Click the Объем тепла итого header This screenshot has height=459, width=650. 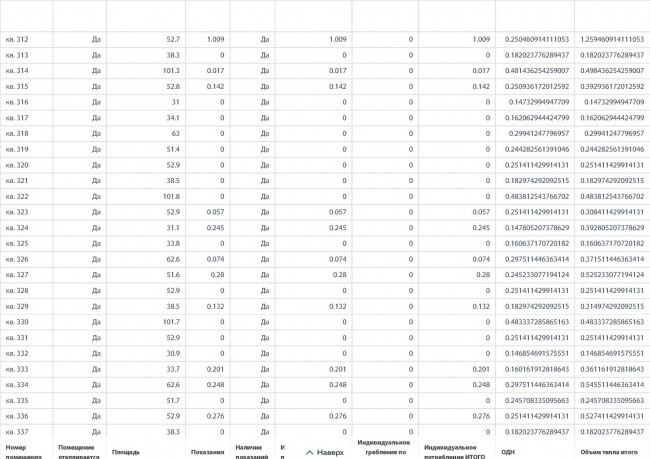[609, 452]
